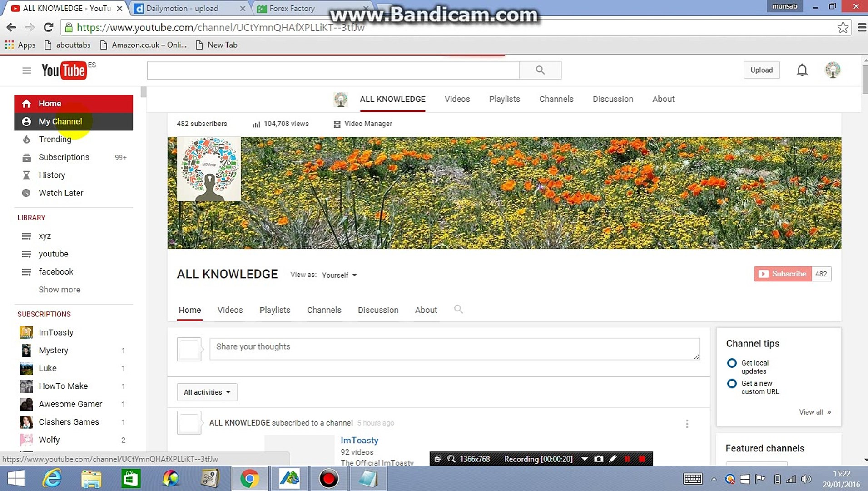
Task: Go to Home in the sidebar
Action: [x=74, y=104]
